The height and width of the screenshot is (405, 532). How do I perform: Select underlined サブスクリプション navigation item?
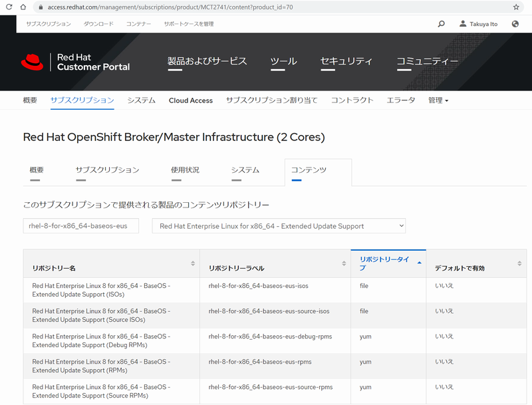[82, 100]
